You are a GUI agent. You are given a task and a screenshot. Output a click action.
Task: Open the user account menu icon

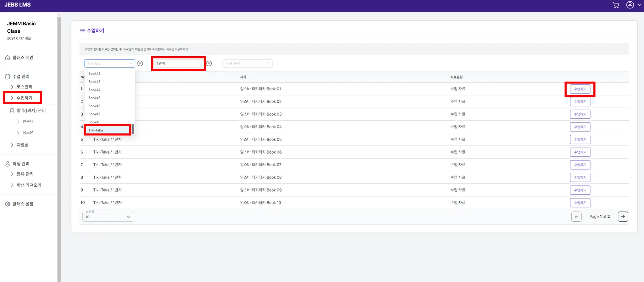tap(630, 5)
